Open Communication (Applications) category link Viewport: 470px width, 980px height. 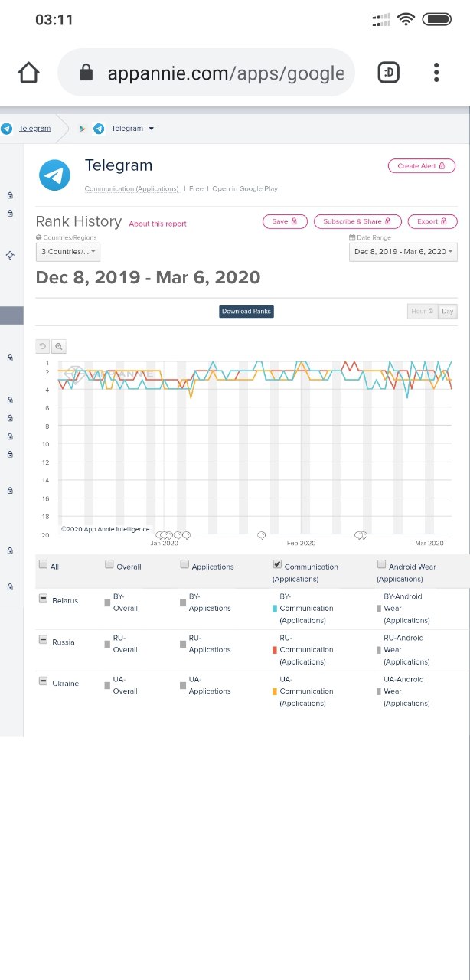click(132, 188)
